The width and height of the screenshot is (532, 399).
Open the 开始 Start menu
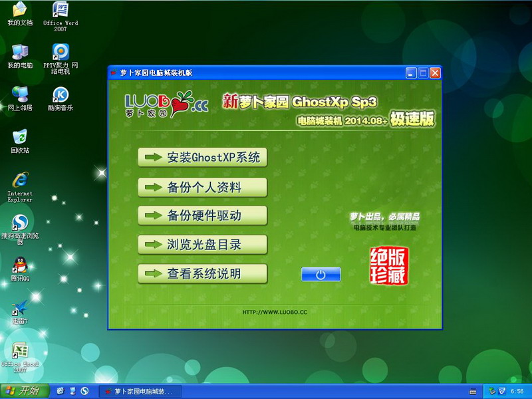[25, 391]
